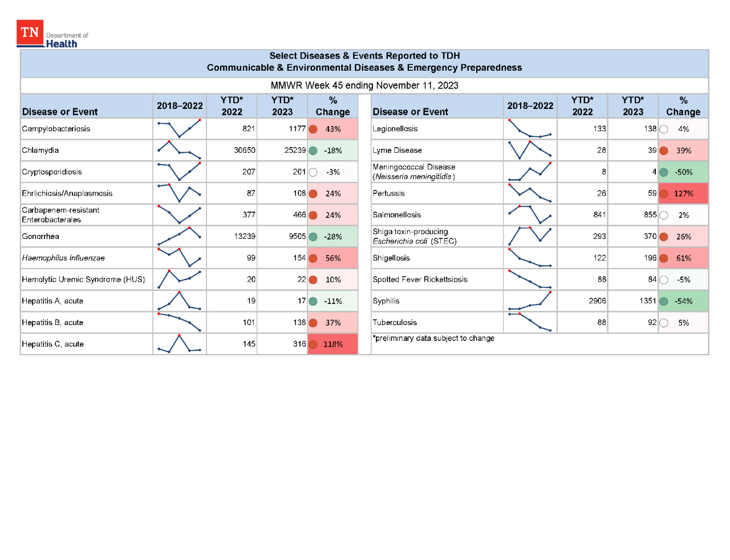This screenshot has width=730, height=560.
Task: Select the MMWR Week 45 header row
Action: tap(364, 86)
